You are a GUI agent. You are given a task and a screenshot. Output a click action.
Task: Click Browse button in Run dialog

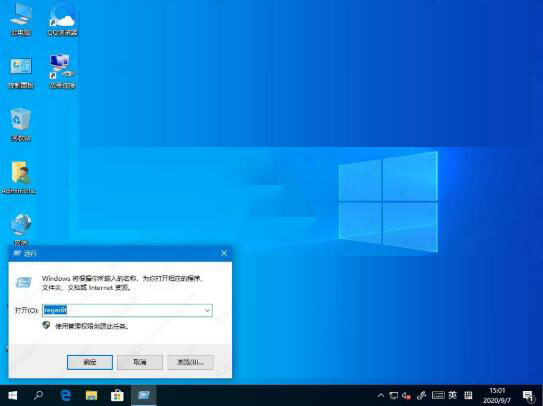(190, 362)
